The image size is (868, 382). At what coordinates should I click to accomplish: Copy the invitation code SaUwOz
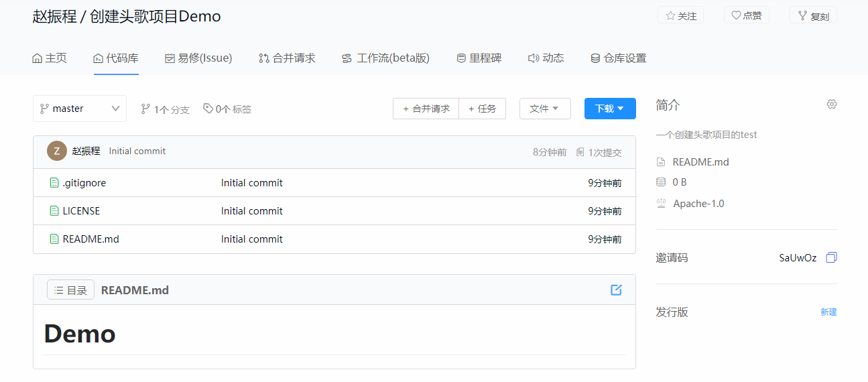pos(831,258)
